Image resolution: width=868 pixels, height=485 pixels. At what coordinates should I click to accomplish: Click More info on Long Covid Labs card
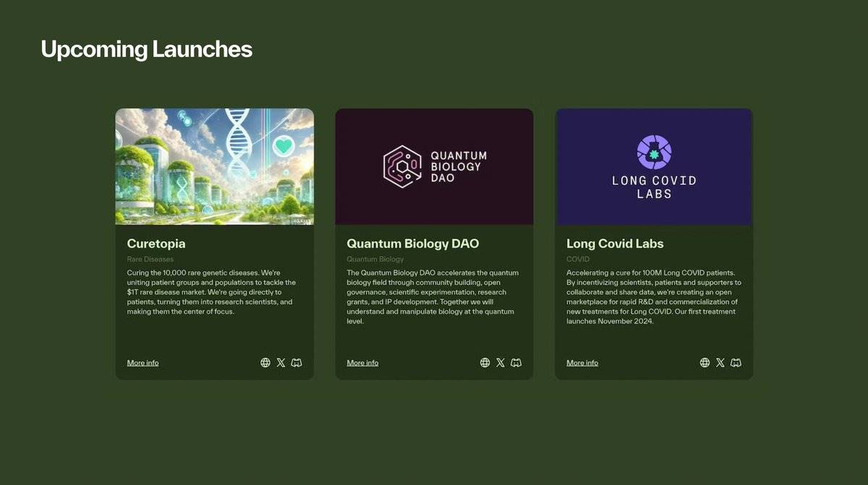[x=582, y=363]
